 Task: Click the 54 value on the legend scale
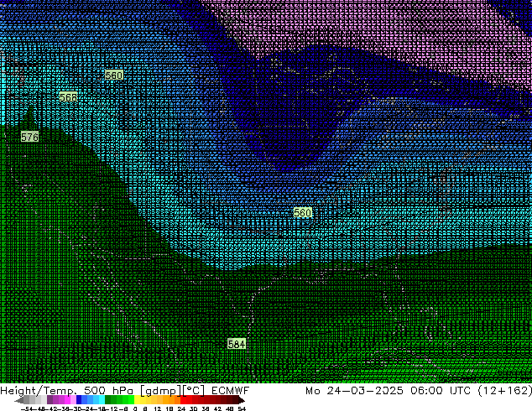(x=242, y=408)
